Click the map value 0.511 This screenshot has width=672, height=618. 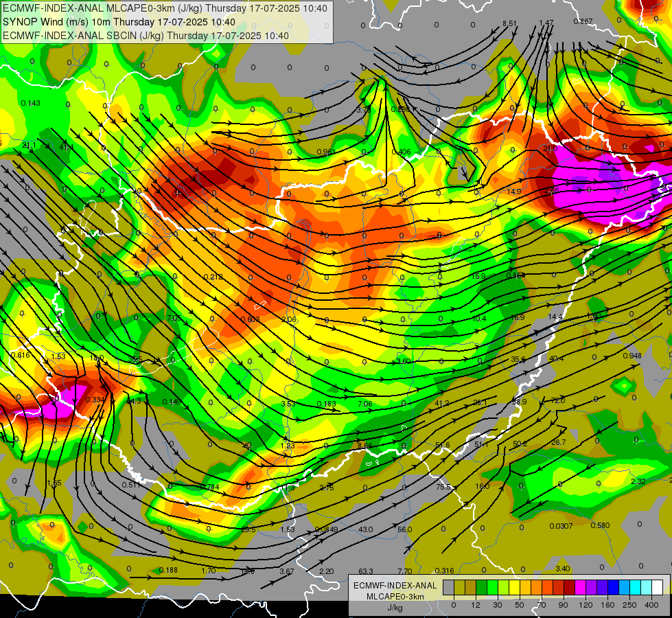point(131,485)
